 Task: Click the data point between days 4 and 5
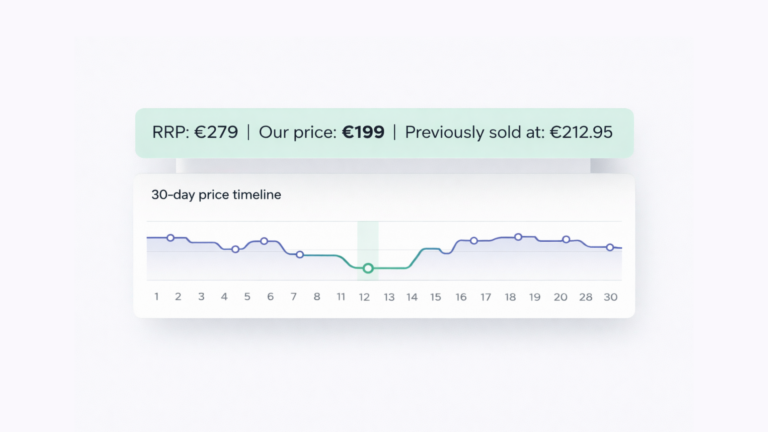[x=235, y=249]
